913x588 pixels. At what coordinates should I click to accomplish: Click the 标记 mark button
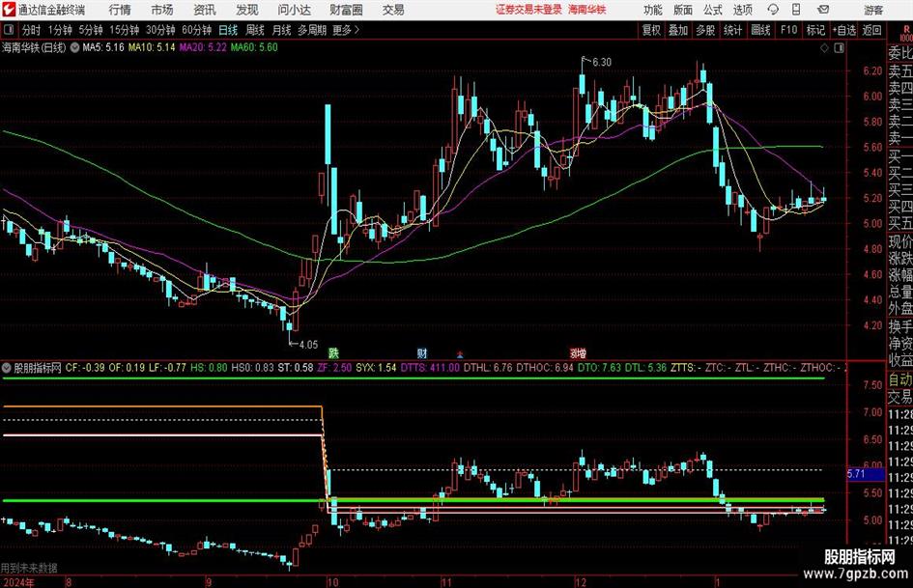(x=815, y=30)
